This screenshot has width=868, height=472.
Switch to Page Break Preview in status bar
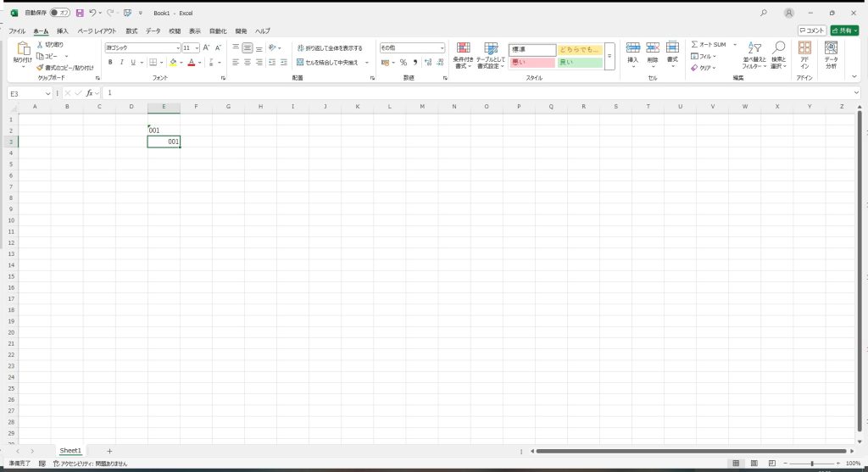(x=772, y=464)
